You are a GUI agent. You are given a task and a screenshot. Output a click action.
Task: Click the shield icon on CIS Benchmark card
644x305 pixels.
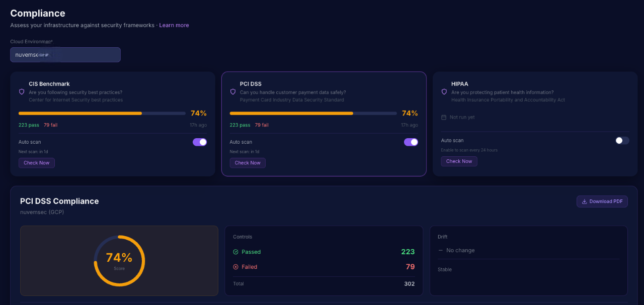21,92
